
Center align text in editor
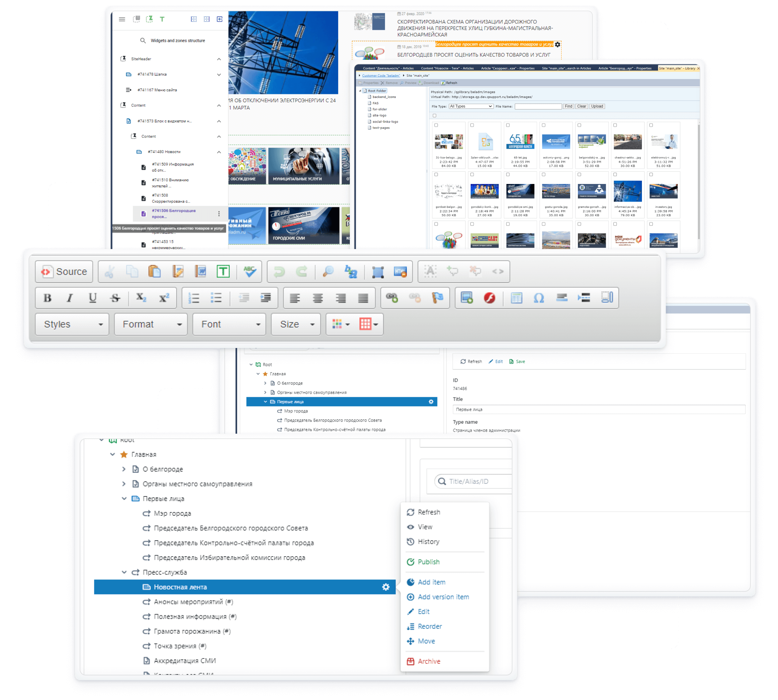[x=318, y=298]
